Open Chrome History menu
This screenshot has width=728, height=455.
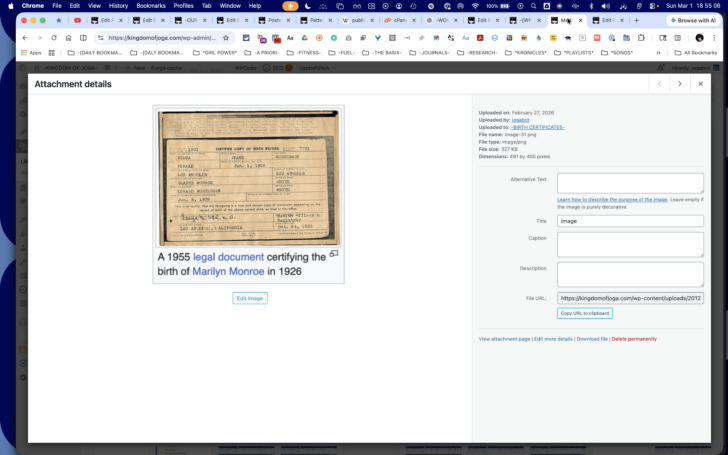tap(118, 6)
